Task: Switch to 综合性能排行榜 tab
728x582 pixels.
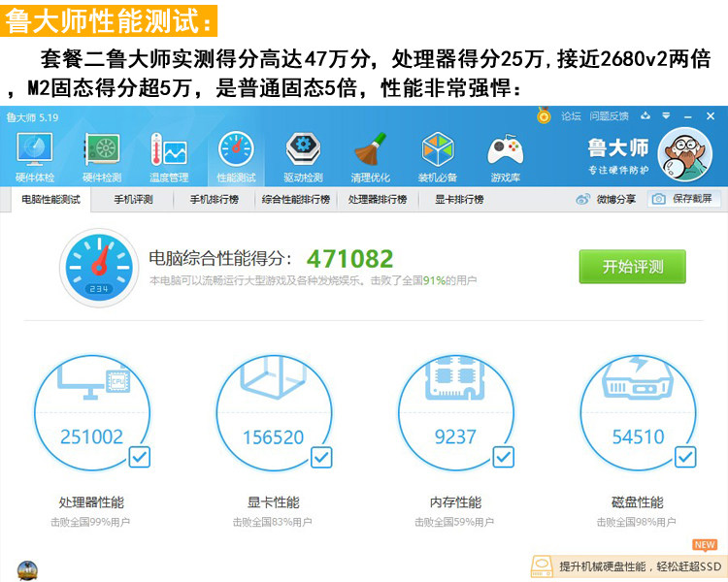Action: coord(296,200)
